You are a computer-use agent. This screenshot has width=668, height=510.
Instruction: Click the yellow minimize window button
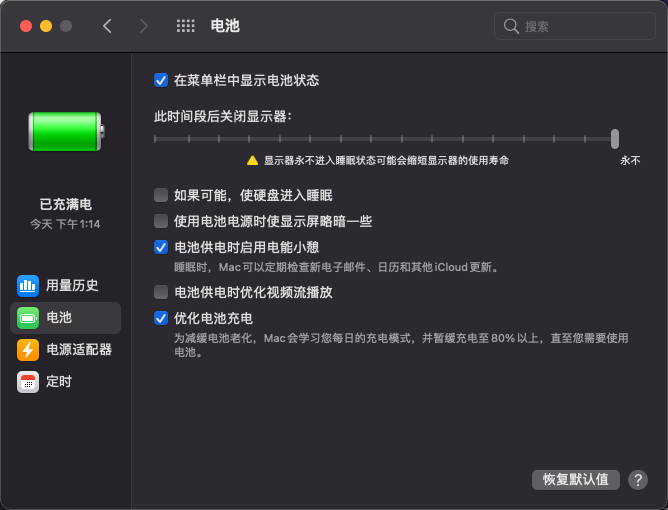click(x=46, y=26)
